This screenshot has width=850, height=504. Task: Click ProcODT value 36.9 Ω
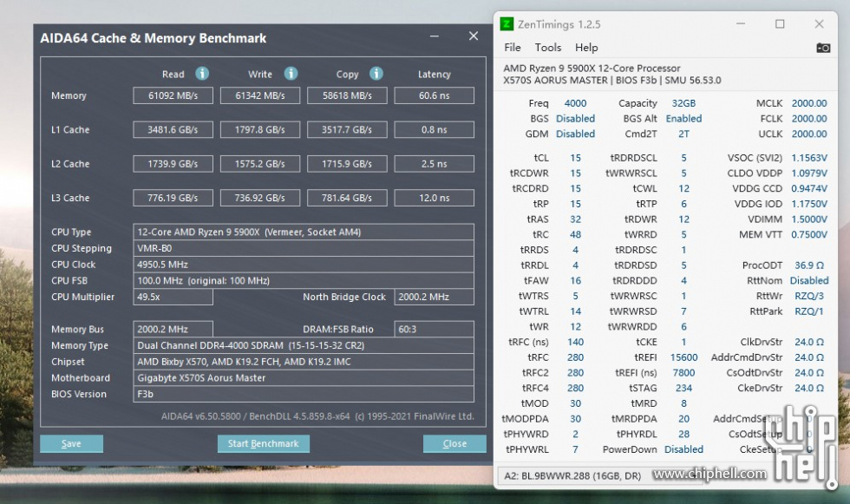pos(808,265)
